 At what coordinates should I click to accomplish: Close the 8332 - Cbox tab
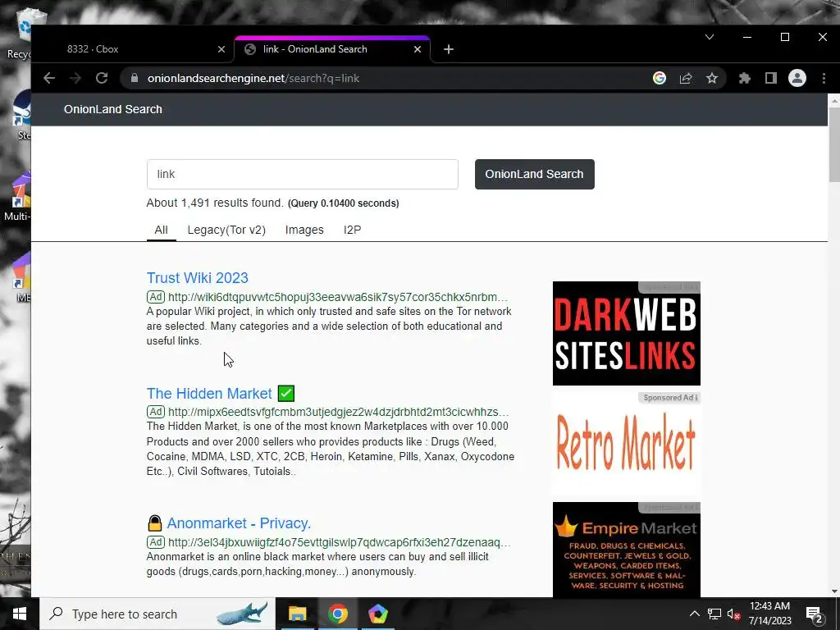pyautogui.click(x=221, y=49)
